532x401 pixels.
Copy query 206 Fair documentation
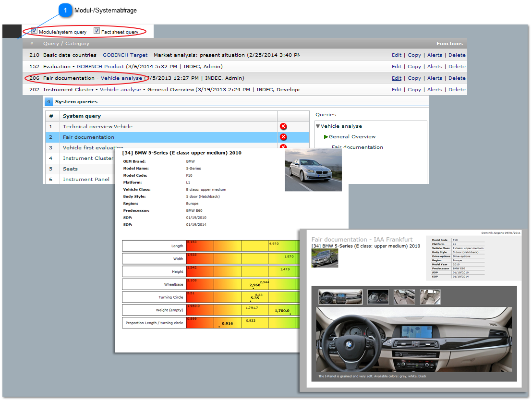click(x=414, y=78)
